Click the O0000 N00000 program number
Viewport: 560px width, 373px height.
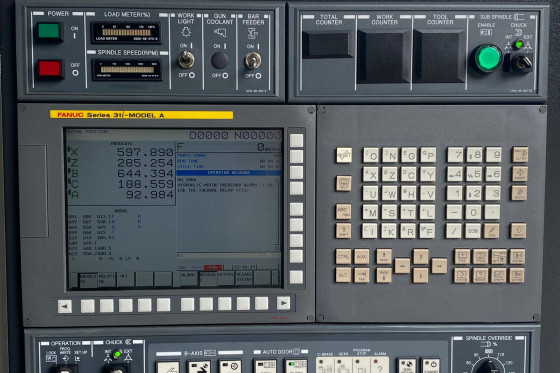click(x=235, y=135)
